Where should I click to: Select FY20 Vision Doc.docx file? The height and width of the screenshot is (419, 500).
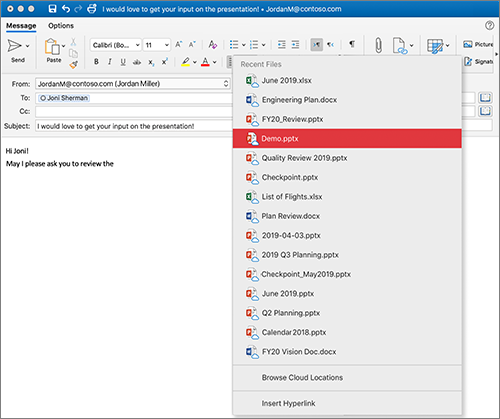pyautogui.click(x=347, y=352)
